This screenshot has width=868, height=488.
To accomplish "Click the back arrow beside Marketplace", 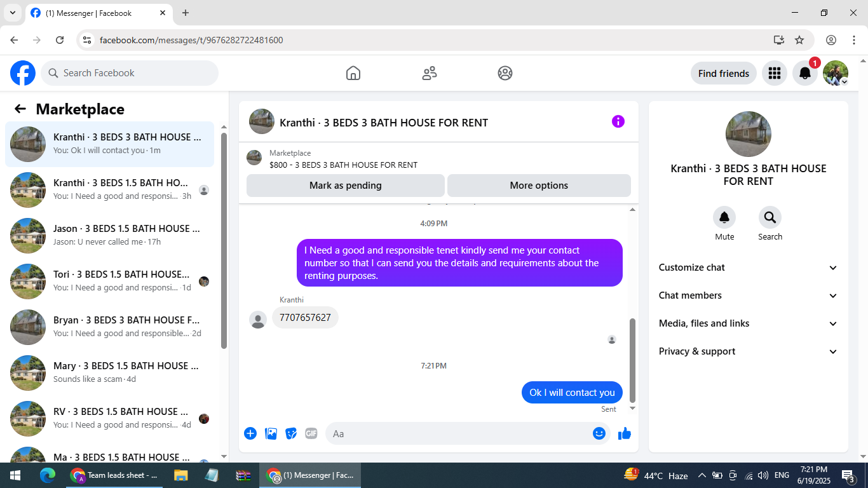I will 20,109.
